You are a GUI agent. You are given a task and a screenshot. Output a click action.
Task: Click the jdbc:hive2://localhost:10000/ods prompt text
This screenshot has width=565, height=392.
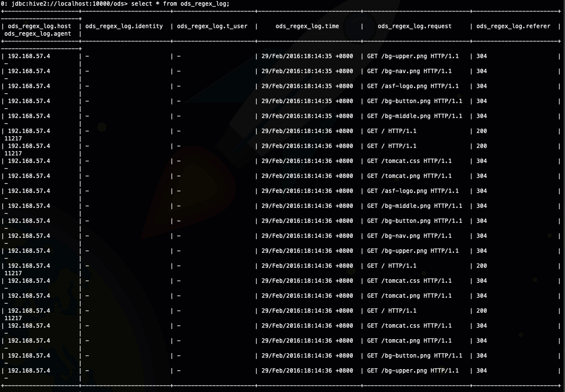69,4
